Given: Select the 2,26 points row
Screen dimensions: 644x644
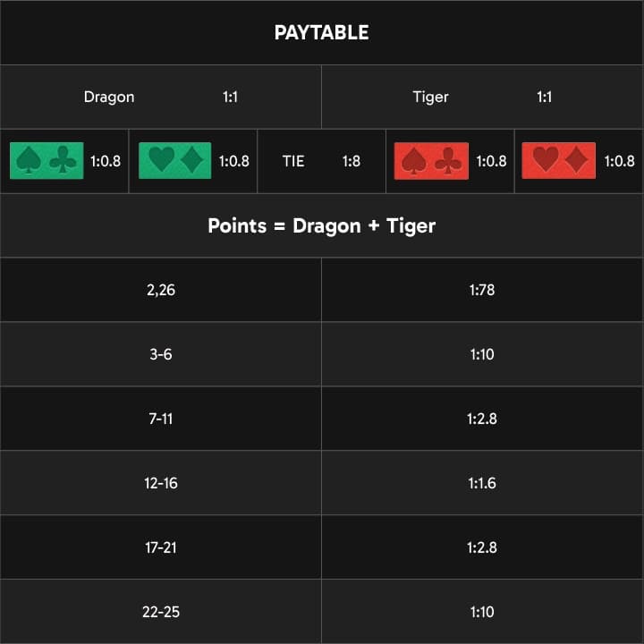Looking at the screenshot, I should click(322, 290).
